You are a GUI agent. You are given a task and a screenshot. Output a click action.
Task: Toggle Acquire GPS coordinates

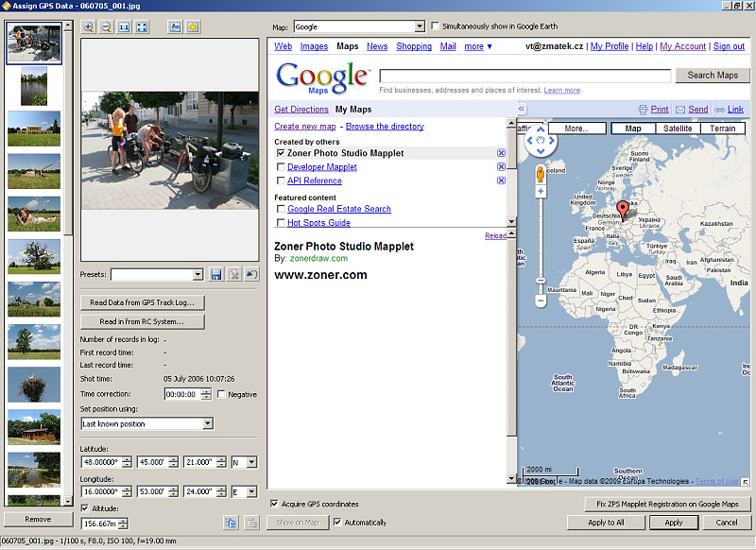(x=274, y=504)
